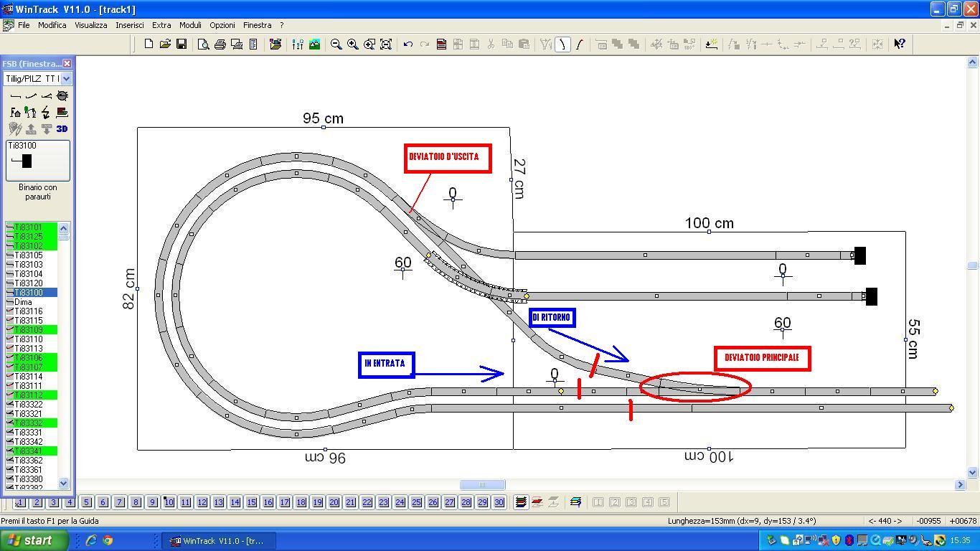Select track Ti83105 in the list
This screenshot has width=980, height=551.
pyautogui.click(x=32, y=255)
